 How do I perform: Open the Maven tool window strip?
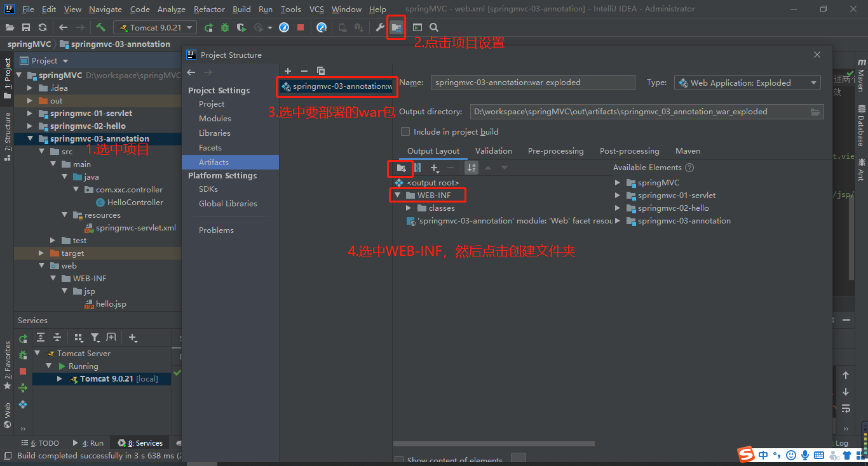862,76
